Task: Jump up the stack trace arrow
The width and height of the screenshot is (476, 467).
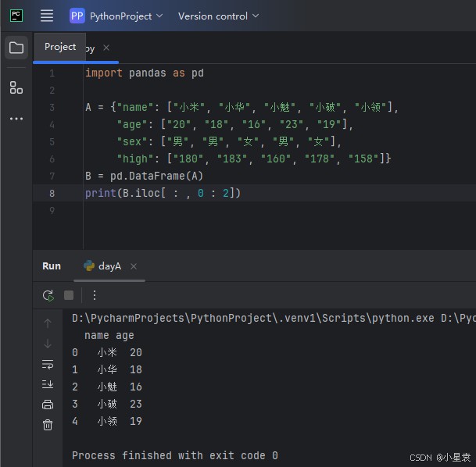Action: click(48, 323)
